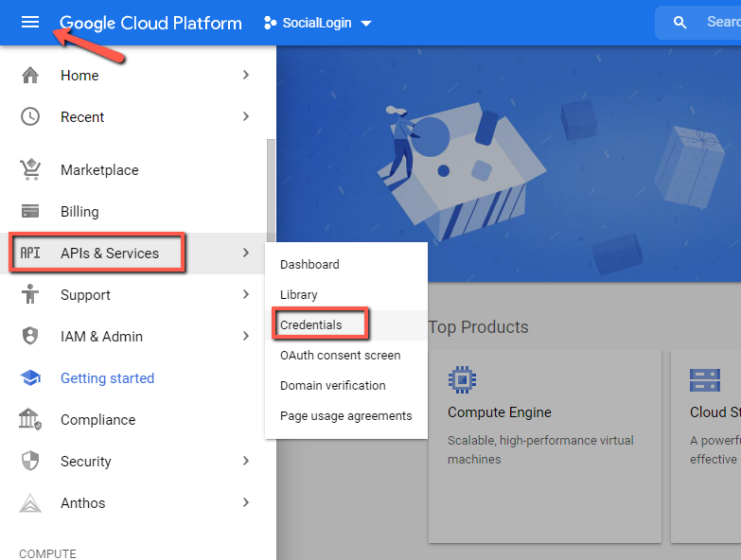Click the Support menu label

(x=85, y=295)
